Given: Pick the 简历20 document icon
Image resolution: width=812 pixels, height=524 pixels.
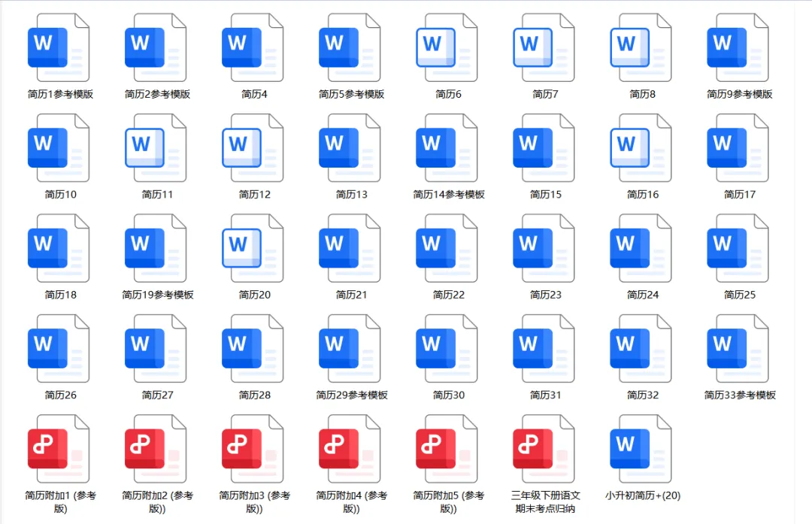Looking at the screenshot, I should tap(253, 249).
